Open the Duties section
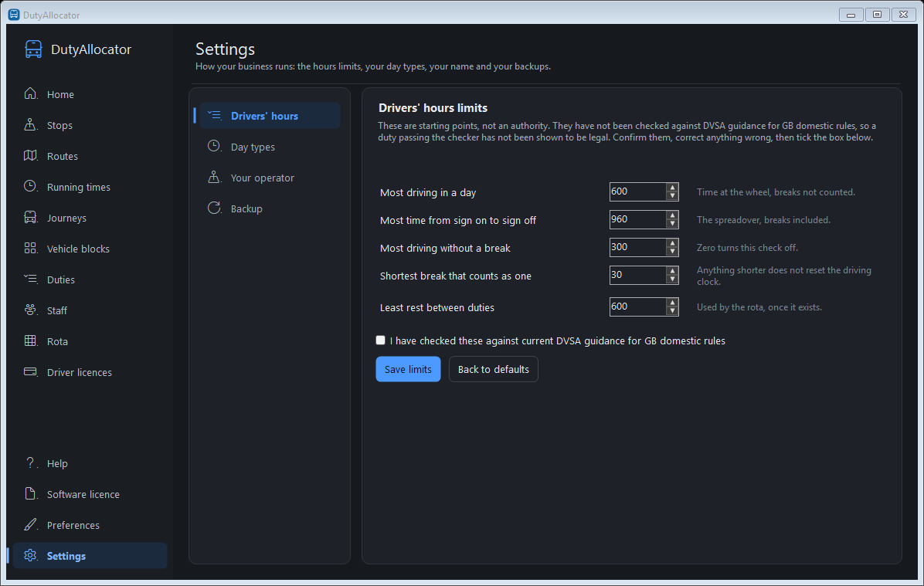This screenshot has height=586, width=924. [x=90, y=279]
